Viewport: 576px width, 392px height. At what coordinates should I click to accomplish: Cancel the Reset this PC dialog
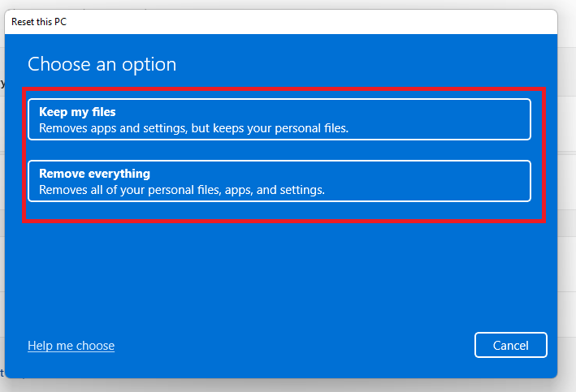tap(511, 345)
